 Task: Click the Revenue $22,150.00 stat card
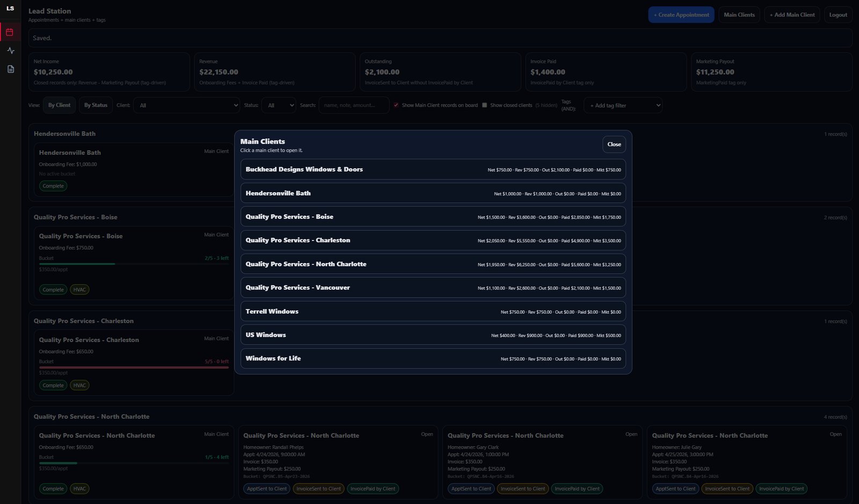[274, 72]
